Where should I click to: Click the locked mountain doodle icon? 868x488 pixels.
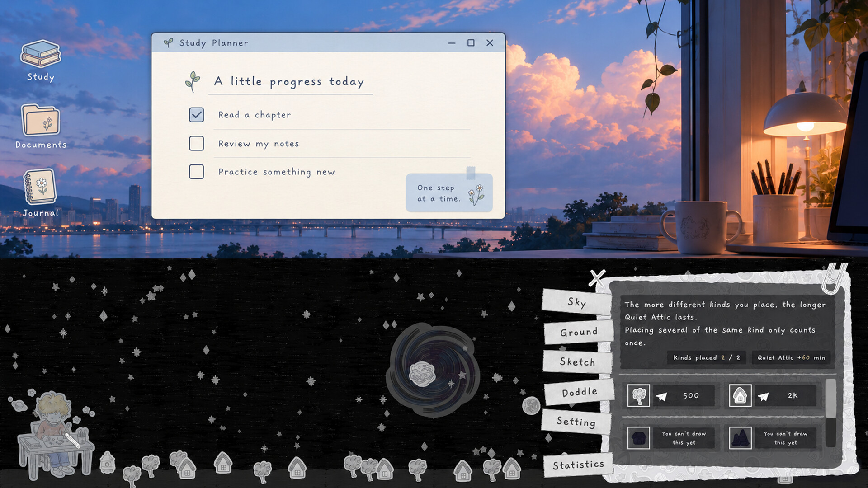[x=740, y=438]
